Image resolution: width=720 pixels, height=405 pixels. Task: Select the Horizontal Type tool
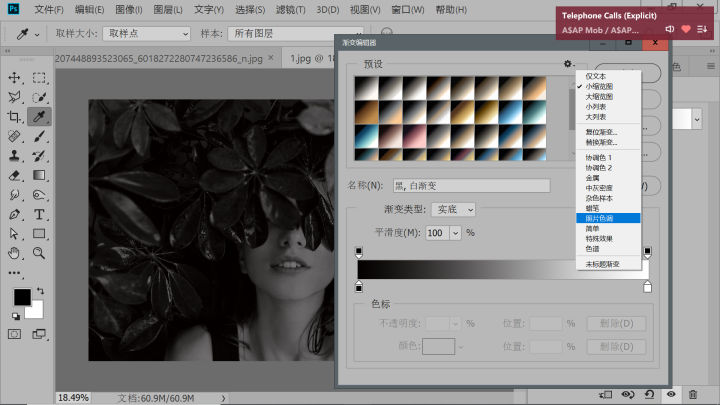click(41, 214)
